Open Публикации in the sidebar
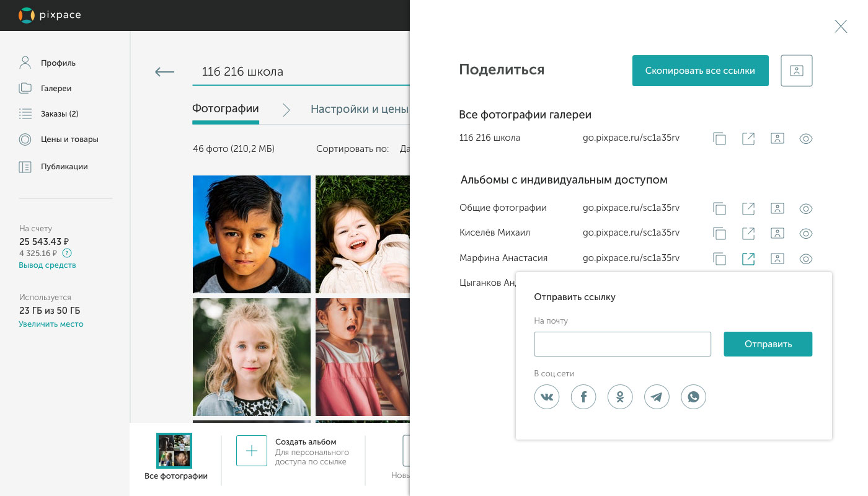 [53, 166]
